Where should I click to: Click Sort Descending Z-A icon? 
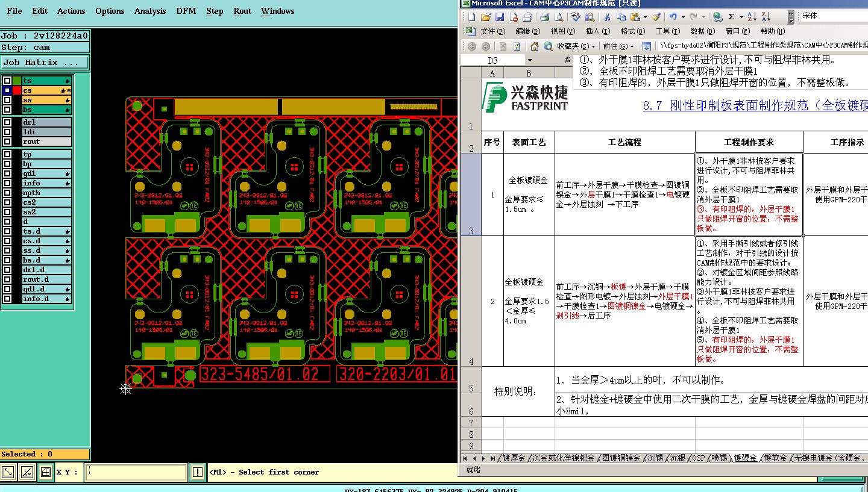click(766, 17)
